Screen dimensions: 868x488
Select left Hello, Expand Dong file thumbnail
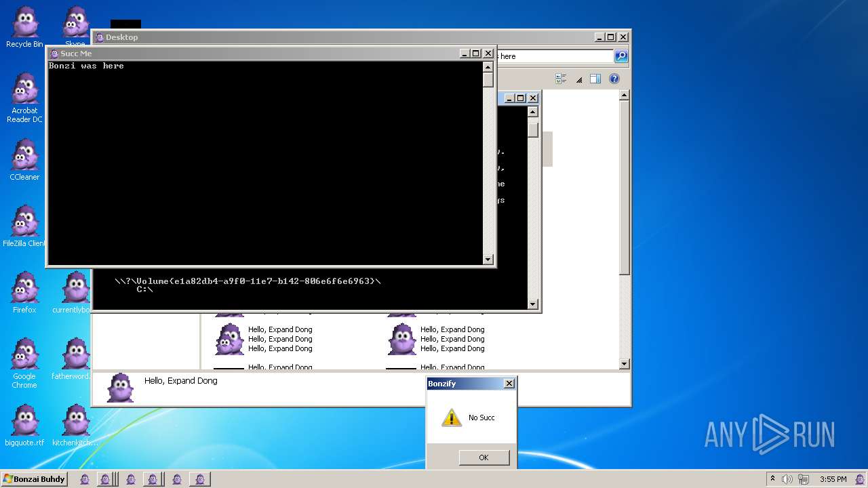229,339
